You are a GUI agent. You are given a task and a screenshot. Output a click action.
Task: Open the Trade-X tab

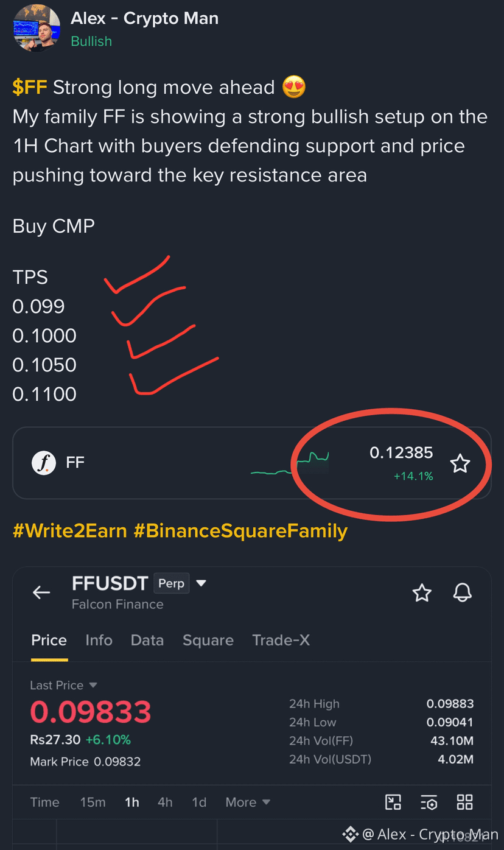click(281, 640)
